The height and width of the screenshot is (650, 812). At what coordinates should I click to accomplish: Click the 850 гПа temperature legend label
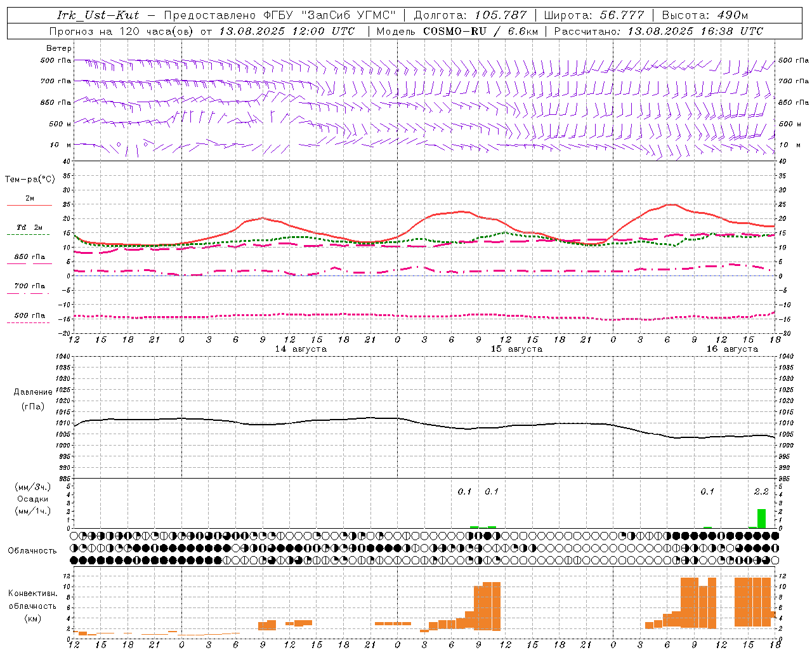click(x=30, y=257)
